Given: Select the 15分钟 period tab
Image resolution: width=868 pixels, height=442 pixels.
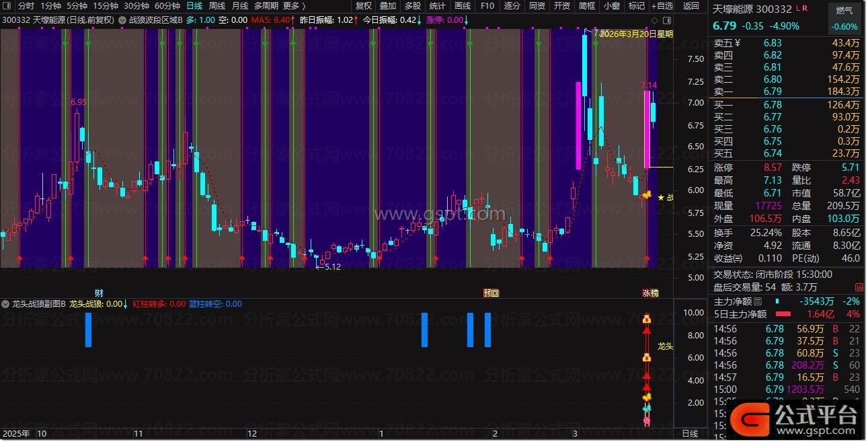Looking at the screenshot, I should (106, 6).
